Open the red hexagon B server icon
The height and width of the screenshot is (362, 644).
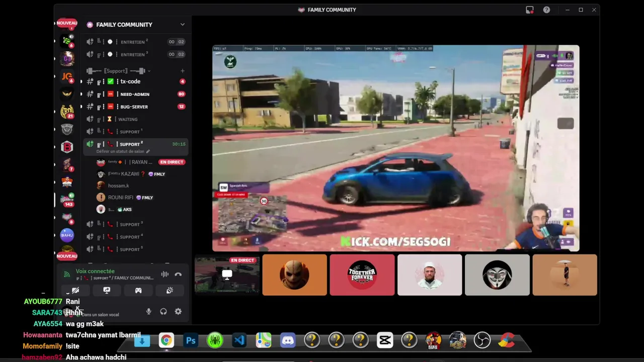[67, 147]
